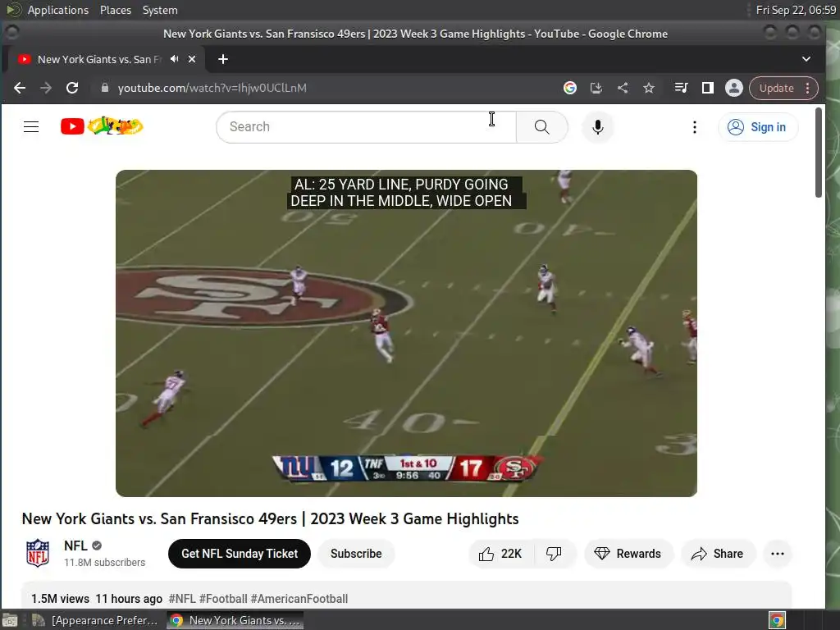Click Sign in button

tap(757, 127)
